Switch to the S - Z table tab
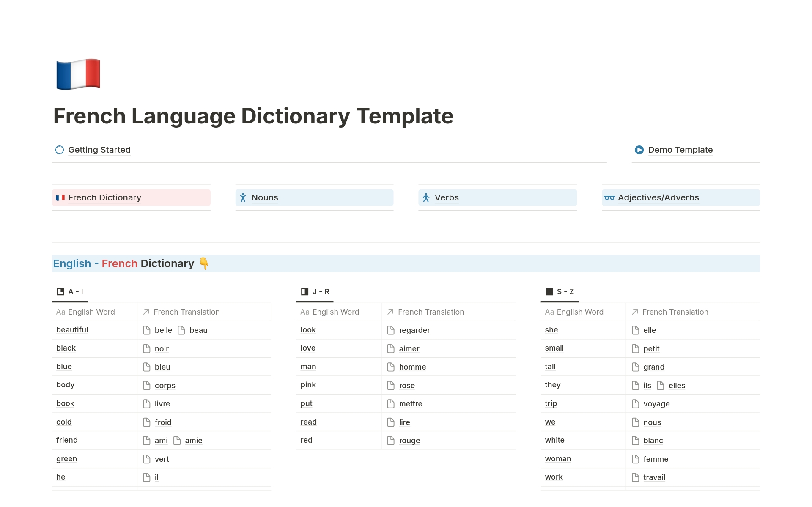The image size is (812, 507). point(560,292)
